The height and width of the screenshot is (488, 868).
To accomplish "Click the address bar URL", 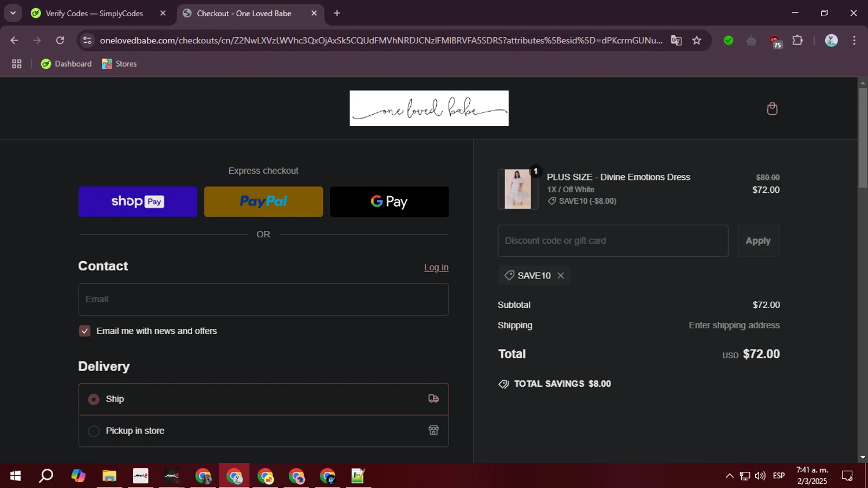I will (x=381, y=41).
